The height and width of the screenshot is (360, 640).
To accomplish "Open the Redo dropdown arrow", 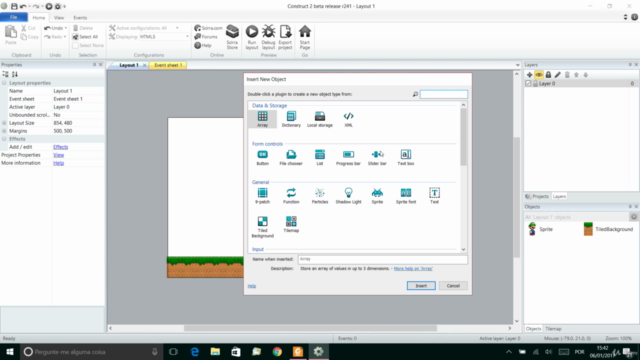I will pos(65,37).
